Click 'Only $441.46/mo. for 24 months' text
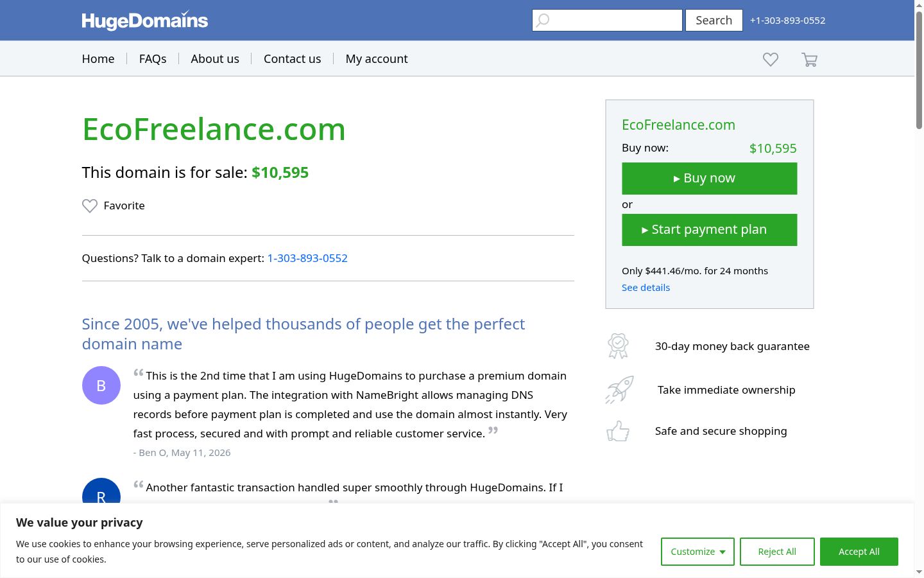Screen dimensions: 924x578 695,271
